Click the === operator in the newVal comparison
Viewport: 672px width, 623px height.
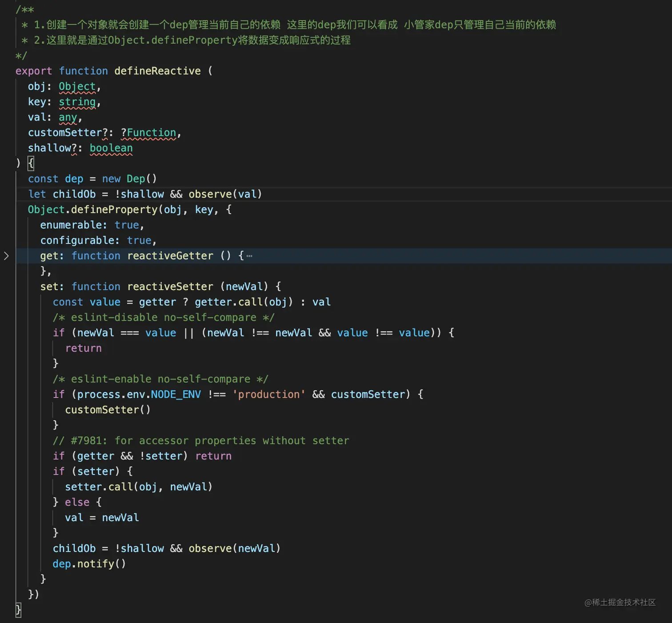tap(130, 333)
